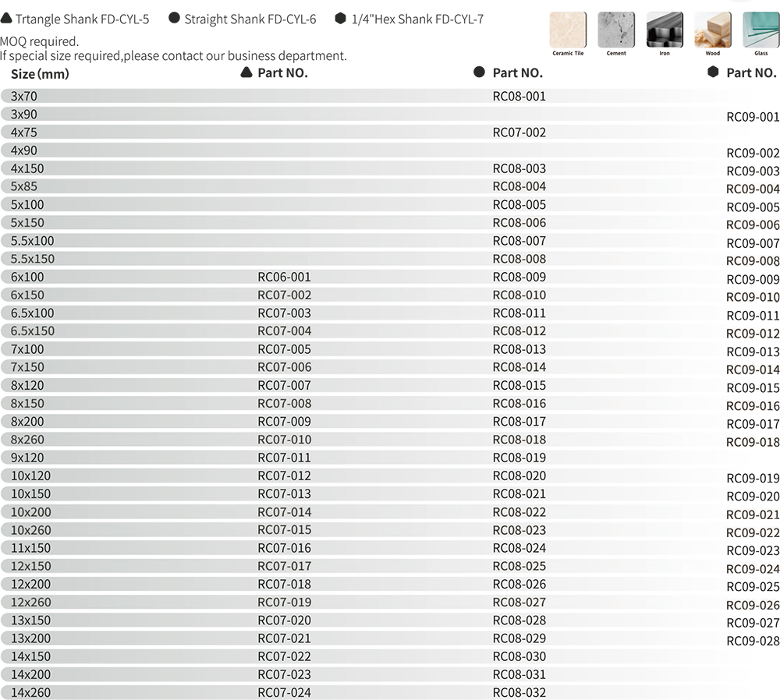The height and width of the screenshot is (700, 780).
Task: Select the 10x200 size row label
Action: point(31,512)
